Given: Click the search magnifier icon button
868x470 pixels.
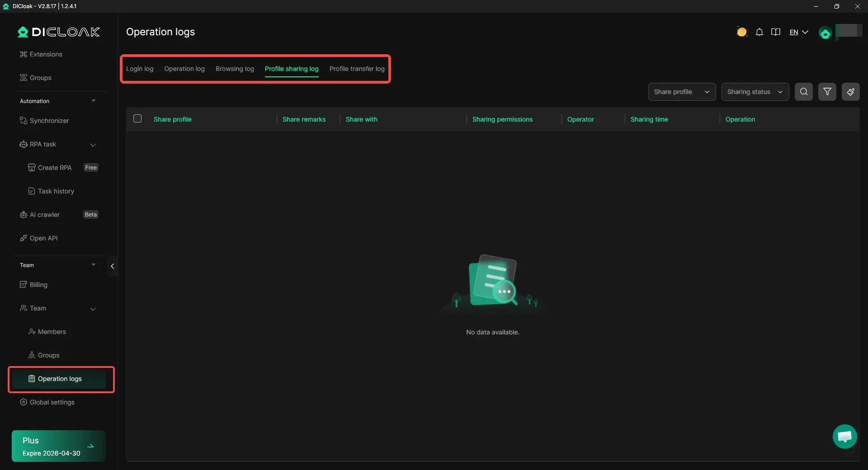Looking at the screenshot, I should click(x=803, y=92).
